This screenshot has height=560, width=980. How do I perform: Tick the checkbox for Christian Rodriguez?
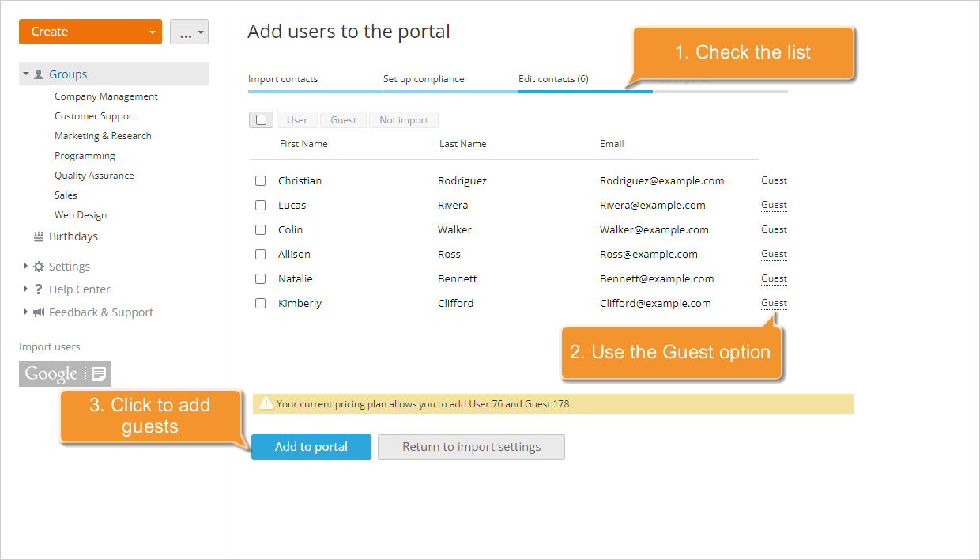click(260, 181)
